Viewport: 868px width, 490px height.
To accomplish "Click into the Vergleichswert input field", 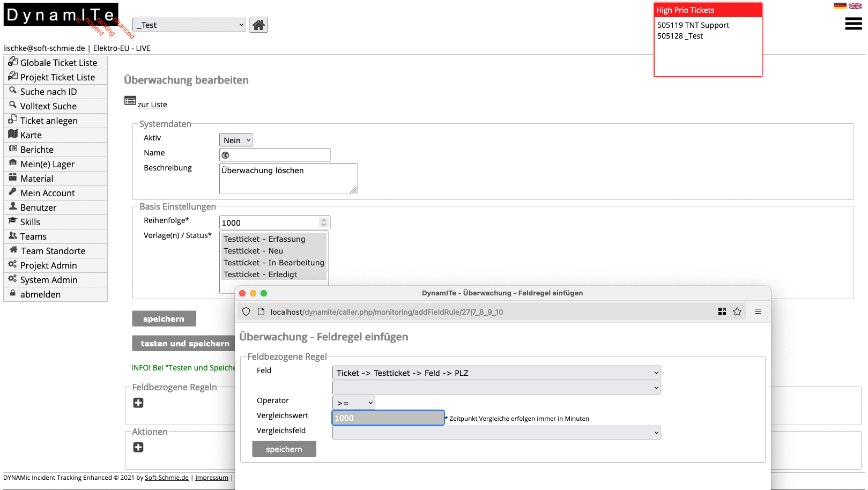I will [388, 418].
